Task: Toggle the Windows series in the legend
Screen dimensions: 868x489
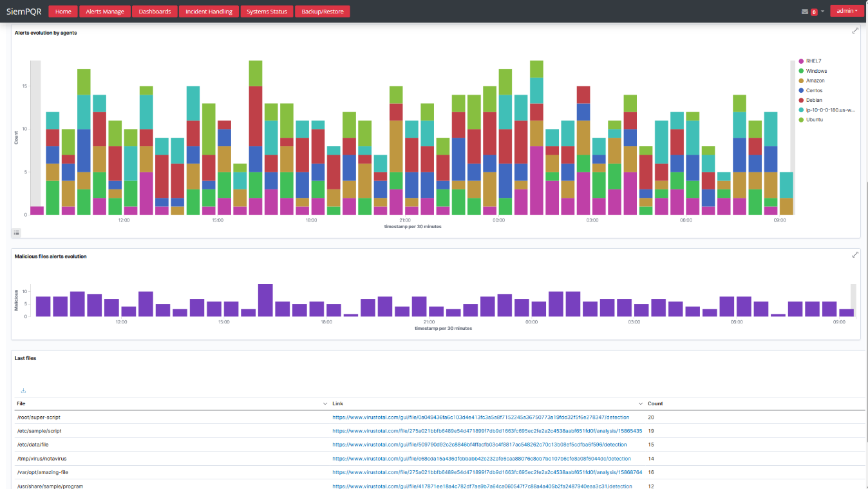Action: (x=816, y=71)
